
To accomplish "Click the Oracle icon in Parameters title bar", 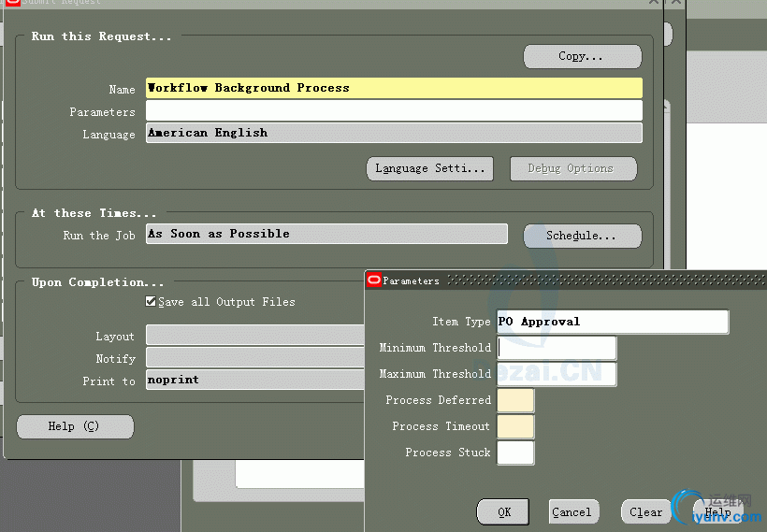I will pos(374,280).
